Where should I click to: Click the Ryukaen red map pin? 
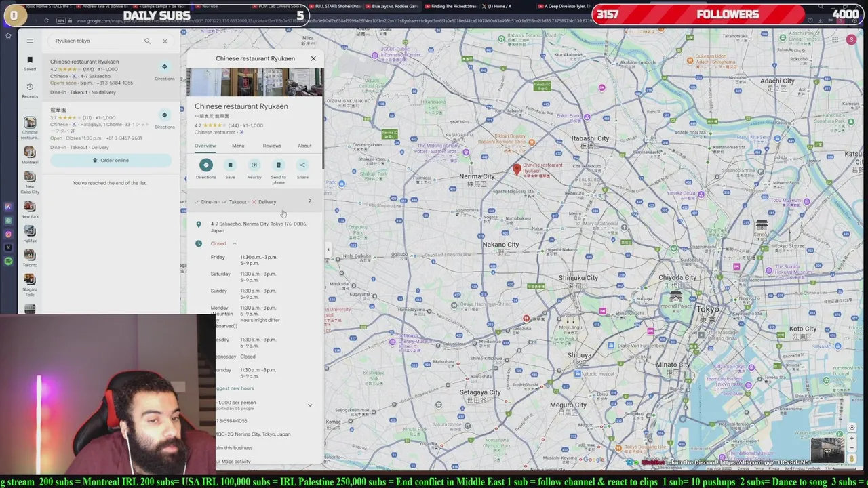click(517, 169)
